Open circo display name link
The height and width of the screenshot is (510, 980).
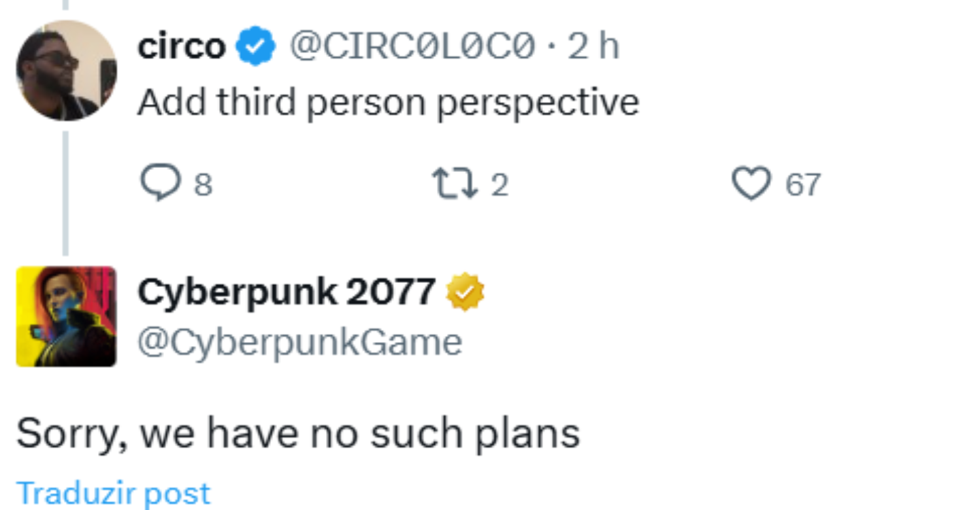(182, 47)
